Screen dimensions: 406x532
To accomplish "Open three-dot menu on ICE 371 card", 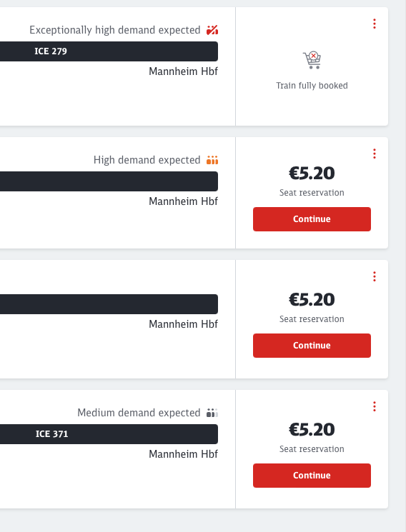I will pyautogui.click(x=375, y=406).
